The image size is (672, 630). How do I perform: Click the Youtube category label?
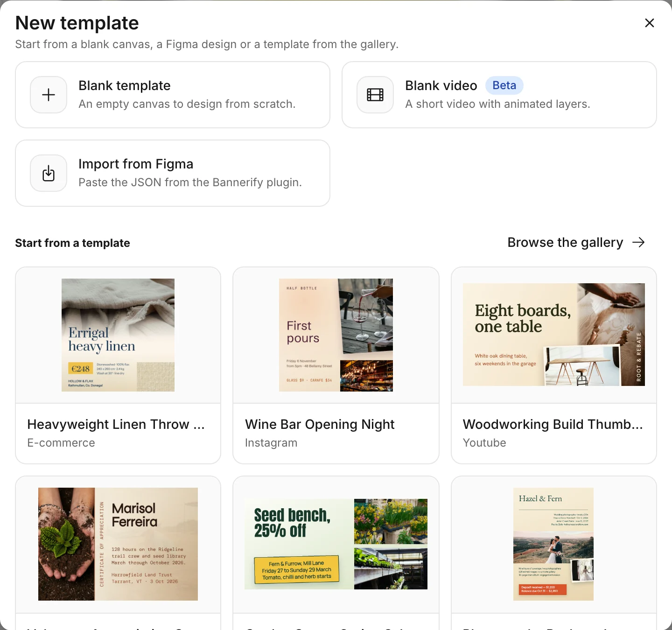pyautogui.click(x=484, y=443)
